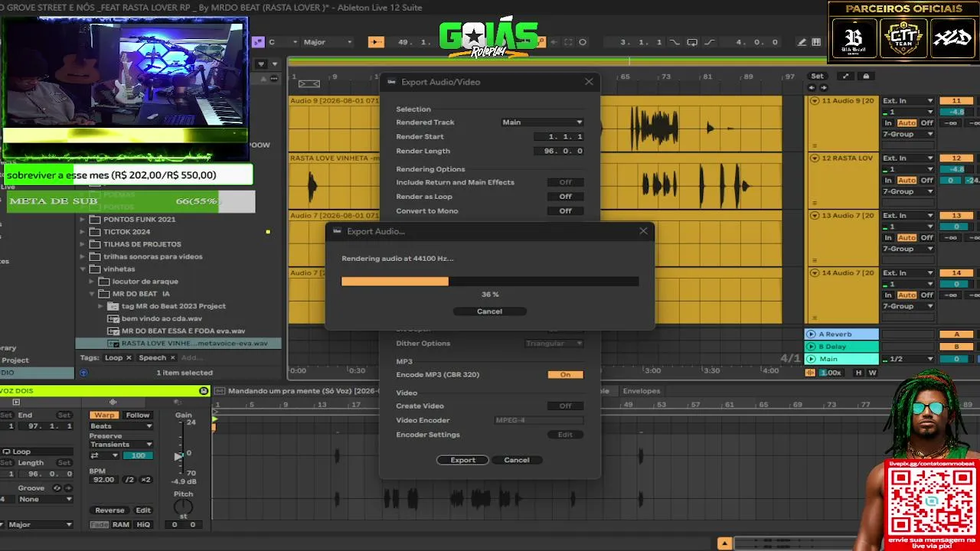Fold the 11 Audio 9 track
The image size is (980, 551).
(x=815, y=101)
